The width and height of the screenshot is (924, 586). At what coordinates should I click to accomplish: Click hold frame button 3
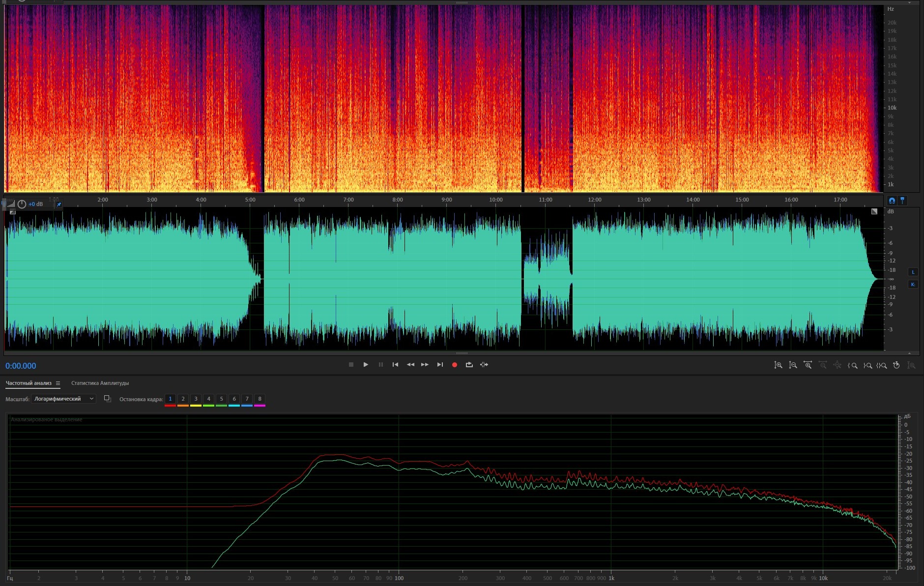(x=196, y=399)
